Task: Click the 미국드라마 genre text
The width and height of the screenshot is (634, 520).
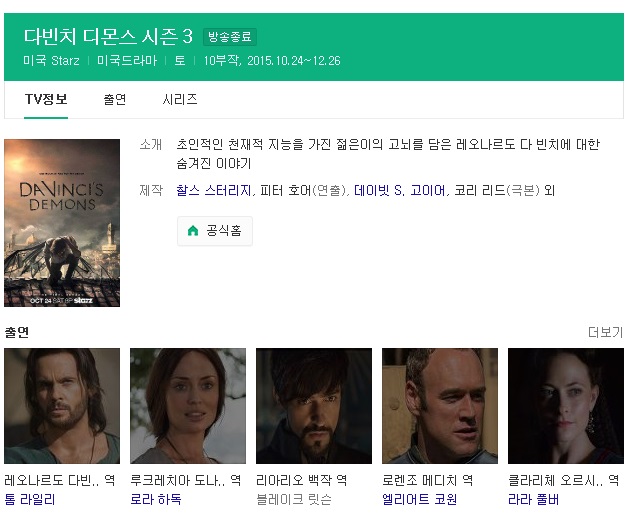Action: pyautogui.click(x=127, y=61)
